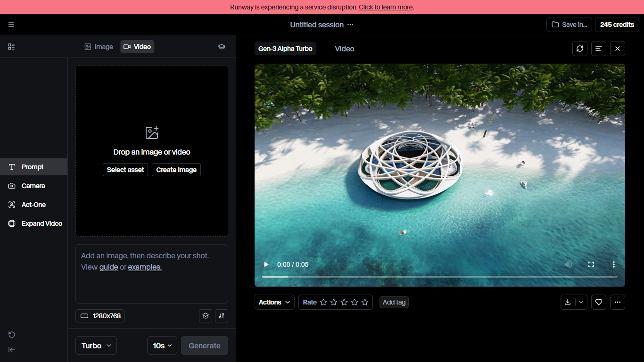
Task: Click the heart favorite icon
Action: tap(599, 302)
